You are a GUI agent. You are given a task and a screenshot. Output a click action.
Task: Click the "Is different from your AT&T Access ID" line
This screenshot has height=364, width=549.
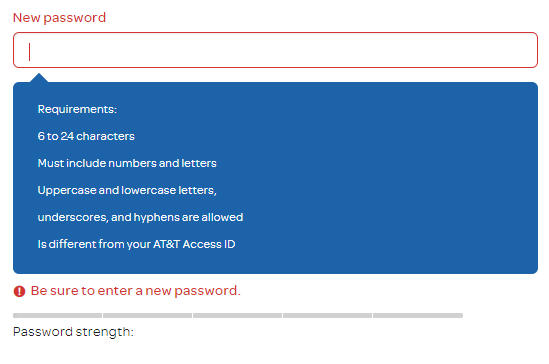tap(136, 244)
